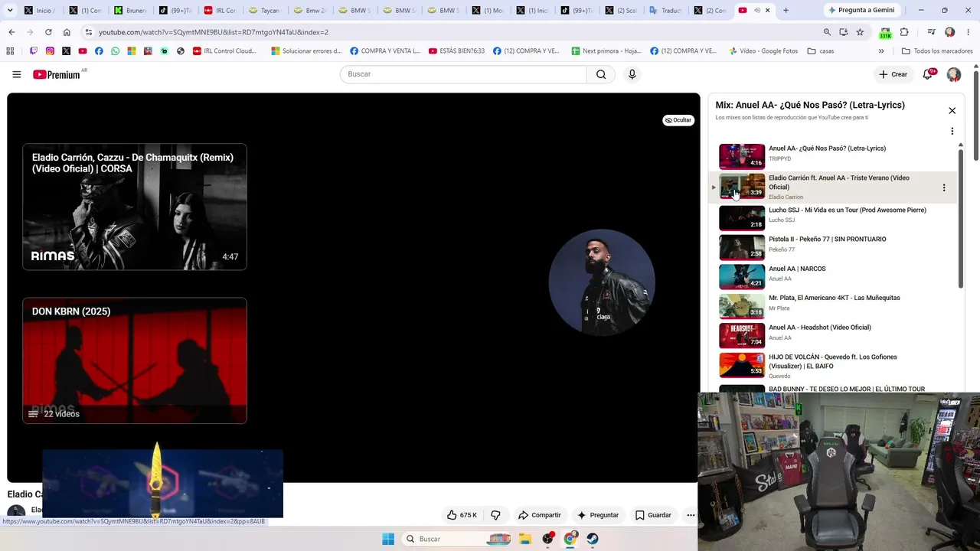Open IRL Control Cloud bookmark

[x=225, y=51]
